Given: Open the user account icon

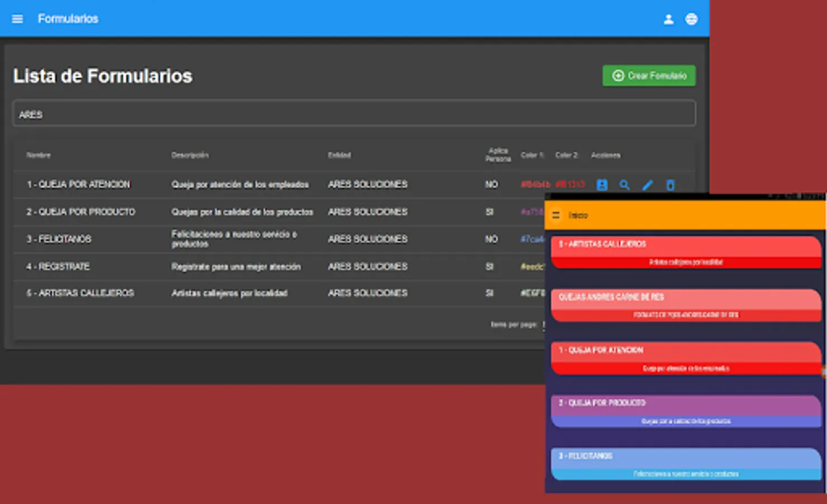Looking at the screenshot, I should (669, 19).
